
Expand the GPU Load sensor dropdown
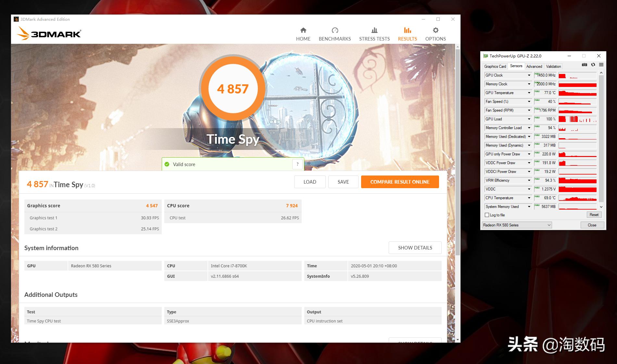pyautogui.click(x=529, y=119)
